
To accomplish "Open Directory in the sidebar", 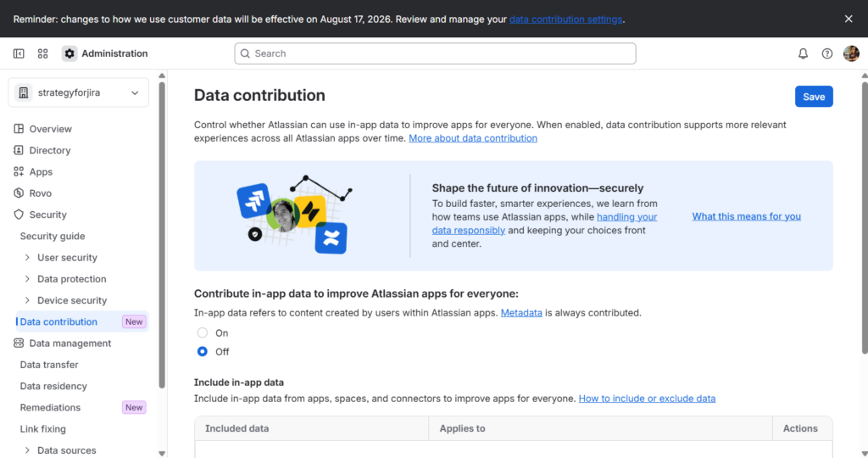I will tap(50, 151).
